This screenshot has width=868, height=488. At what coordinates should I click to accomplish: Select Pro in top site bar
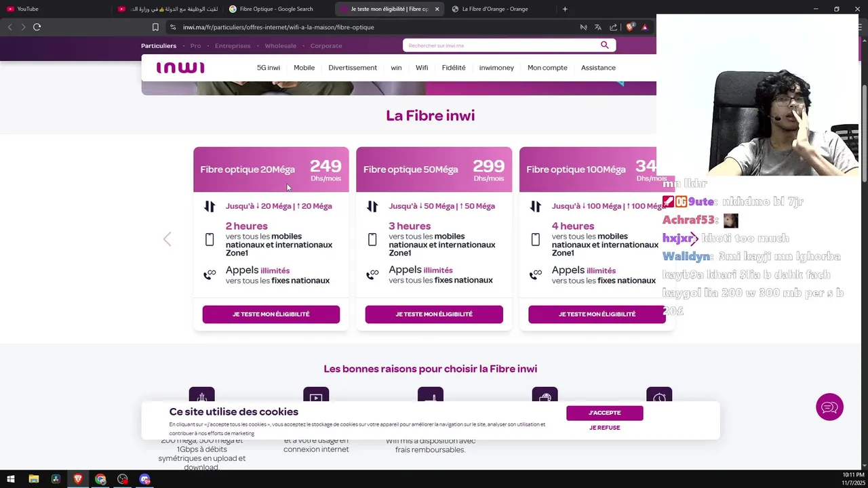(x=195, y=46)
